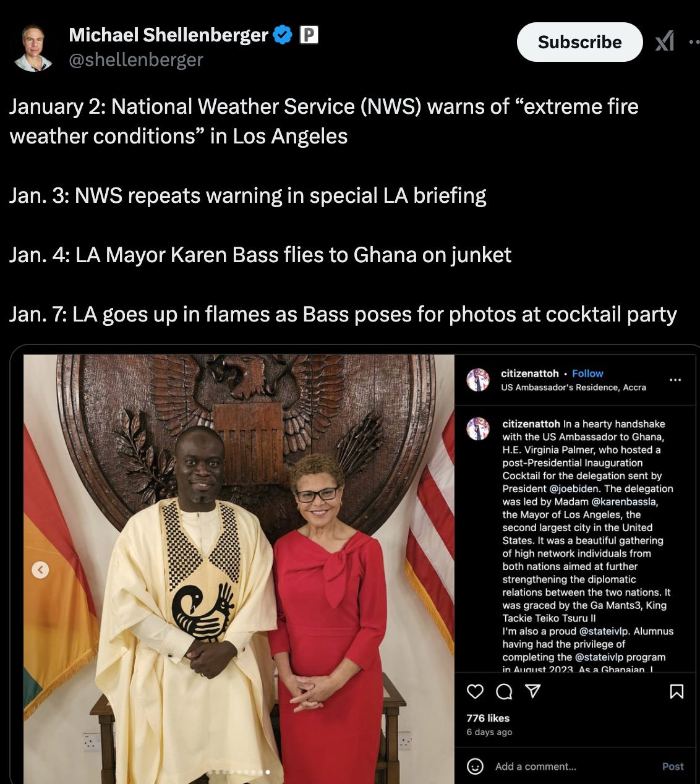Open Michael Shellenberger's profile avatar

coord(33,48)
